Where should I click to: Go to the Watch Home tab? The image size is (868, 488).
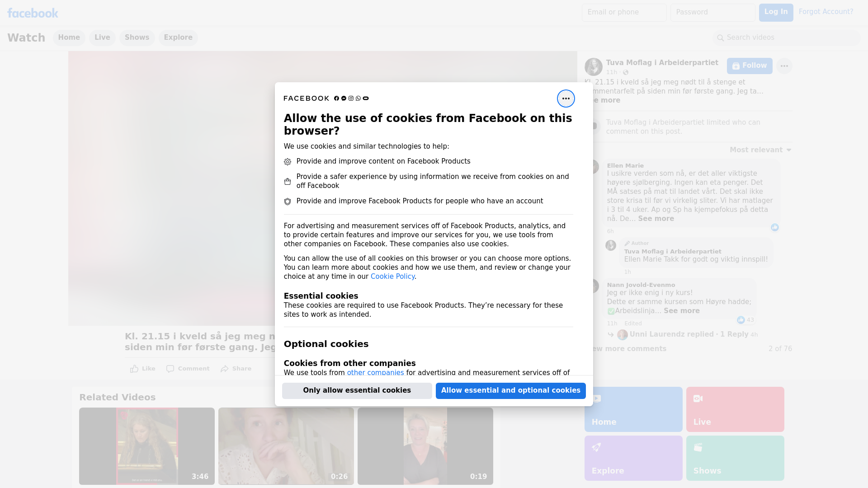(x=69, y=38)
